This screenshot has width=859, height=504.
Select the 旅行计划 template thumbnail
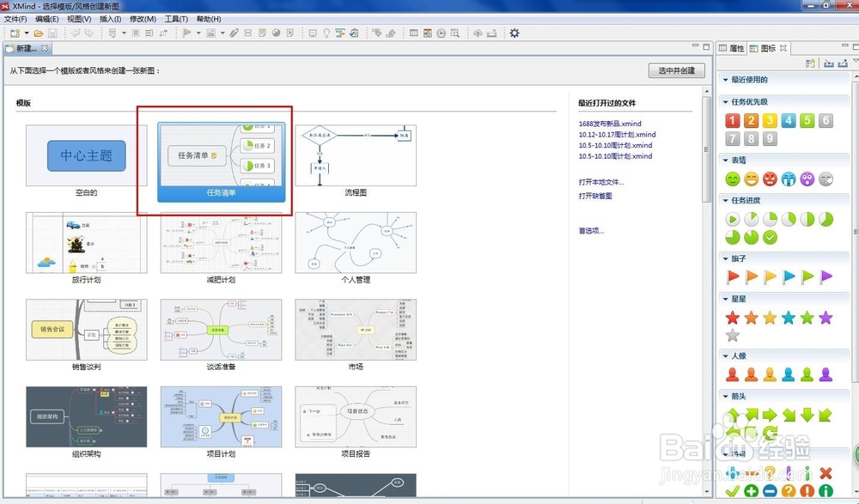point(87,243)
